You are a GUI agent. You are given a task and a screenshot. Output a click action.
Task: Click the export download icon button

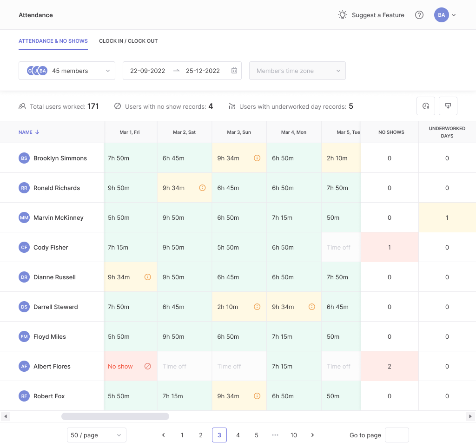(x=448, y=106)
